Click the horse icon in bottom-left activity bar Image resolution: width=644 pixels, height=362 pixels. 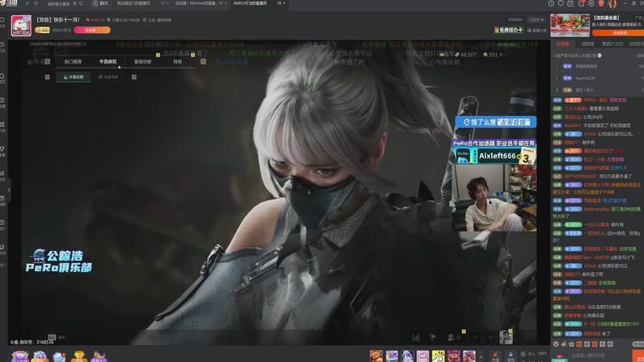click(98, 356)
